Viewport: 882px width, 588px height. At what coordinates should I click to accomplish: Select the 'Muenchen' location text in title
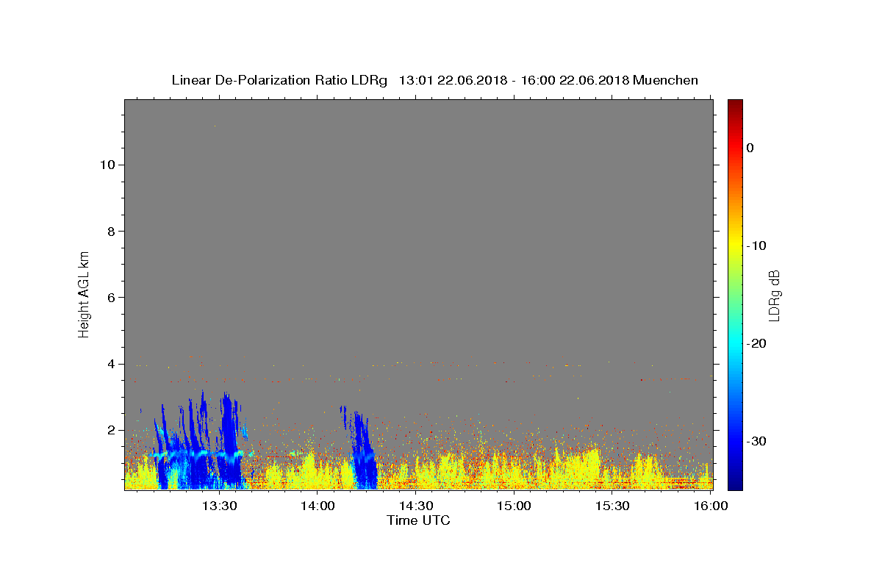tap(665, 80)
